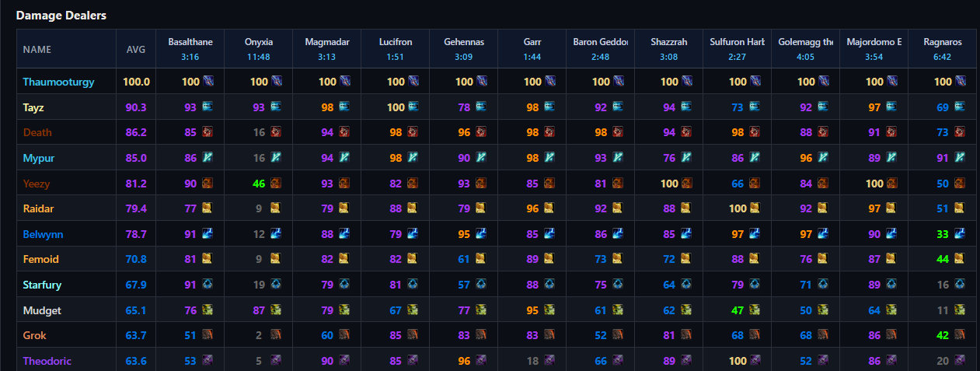Image resolution: width=980 pixels, height=371 pixels.
Task: Click Grok's Onyxia score 2
Action: pyautogui.click(x=258, y=335)
